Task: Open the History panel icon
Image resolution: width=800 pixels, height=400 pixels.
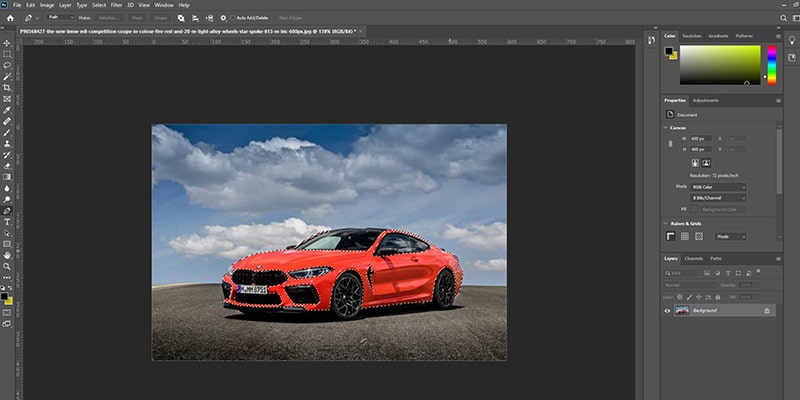Action: [652, 40]
